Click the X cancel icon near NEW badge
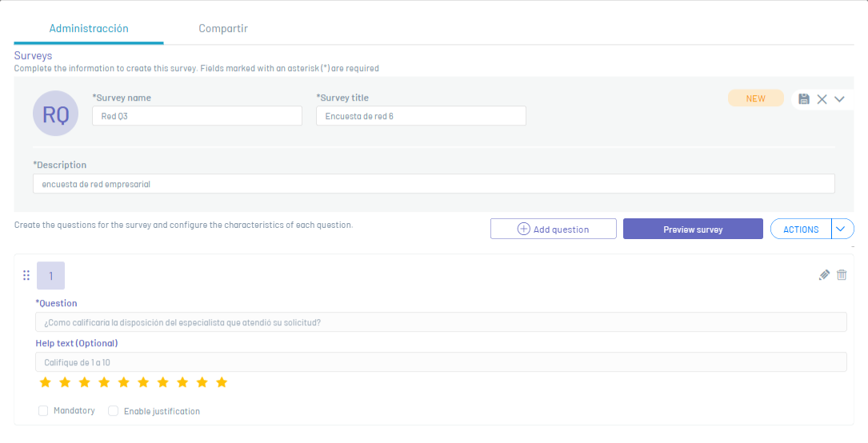This screenshot has width=868, height=443. tap(822, 99)
